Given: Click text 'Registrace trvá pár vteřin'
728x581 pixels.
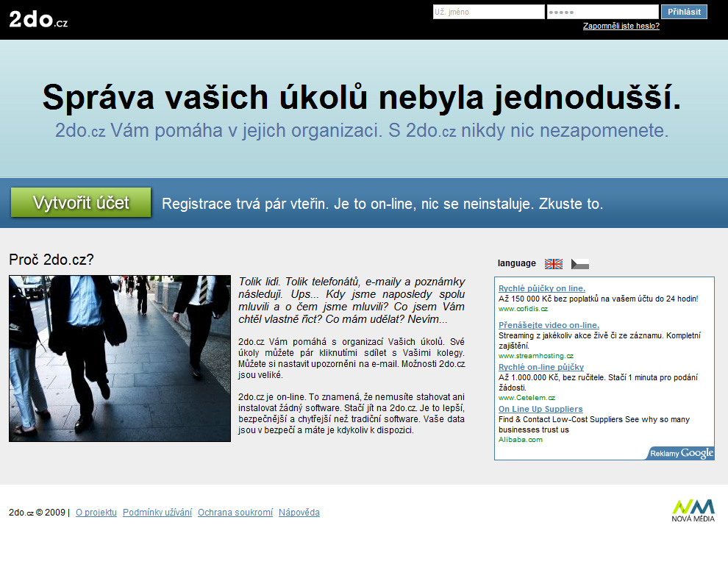Looking at the screenshot, I should click(243, 204).
